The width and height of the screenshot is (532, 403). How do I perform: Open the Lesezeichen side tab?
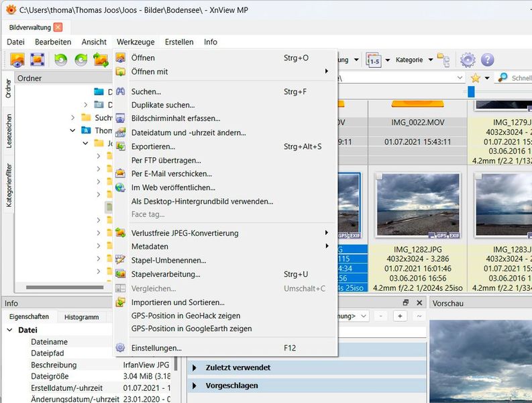pos(9,131)
